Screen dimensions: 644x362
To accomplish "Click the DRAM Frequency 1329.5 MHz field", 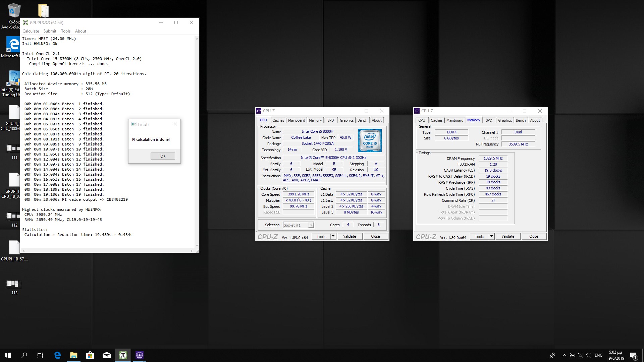I will click(x=493, y=158).
